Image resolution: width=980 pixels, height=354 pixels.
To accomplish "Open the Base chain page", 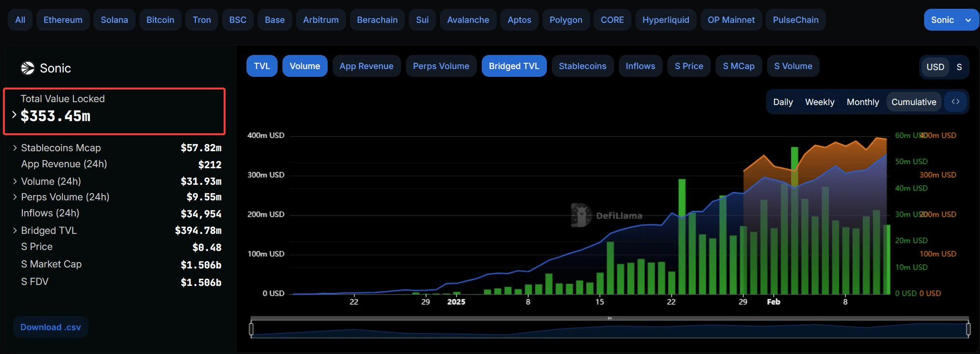I will click(x=275, y=20).
